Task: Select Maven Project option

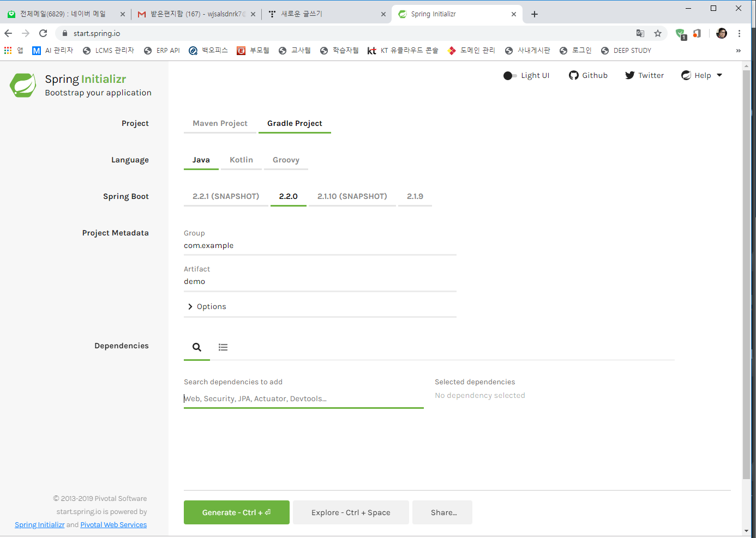Action: click(220, 123)
